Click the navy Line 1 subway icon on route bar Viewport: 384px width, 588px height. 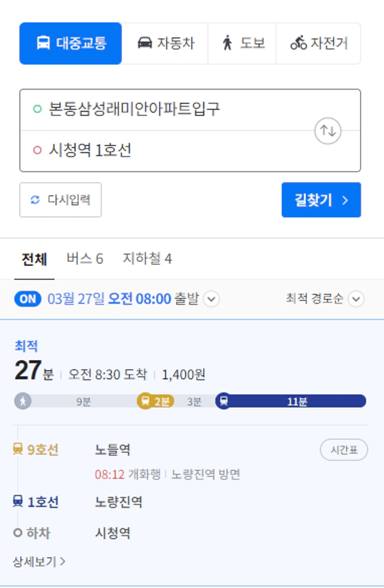pos(224,401)
